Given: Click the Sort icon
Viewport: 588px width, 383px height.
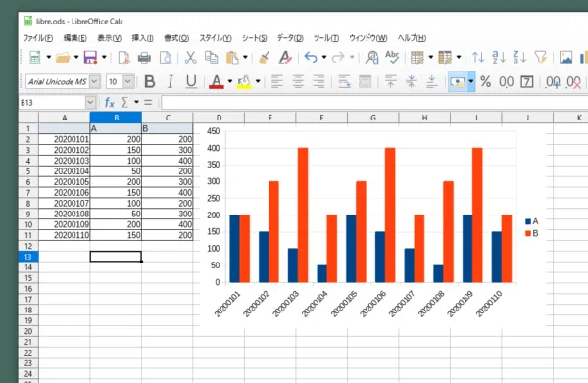Looking at the screenshot, I should [478, 58].
